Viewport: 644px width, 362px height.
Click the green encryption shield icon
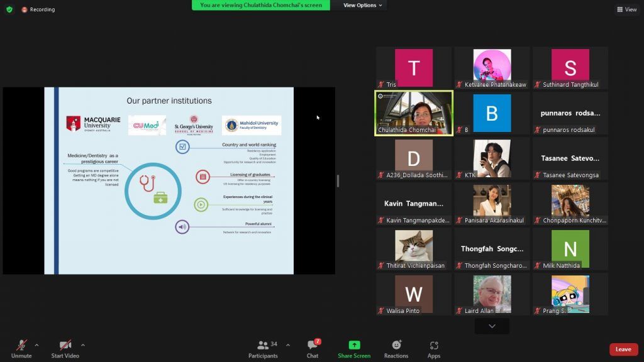9,9
